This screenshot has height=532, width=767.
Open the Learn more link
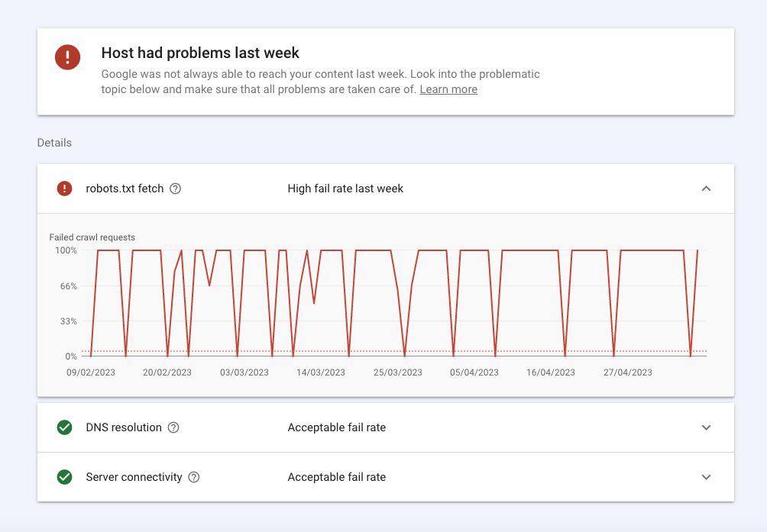(448, 89)
